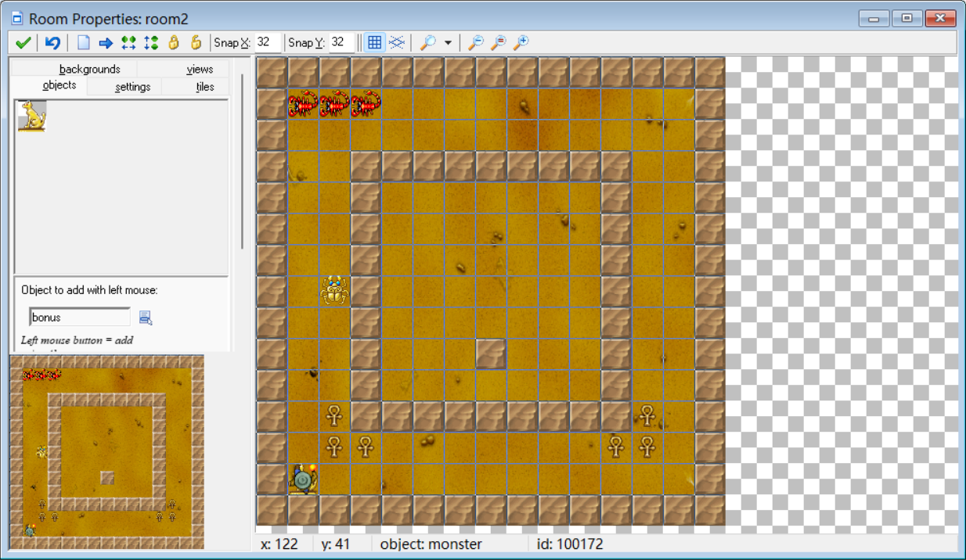The image size is (966, 560).
Task: Zoom out of the room view
Action: [x=475, y=43]
